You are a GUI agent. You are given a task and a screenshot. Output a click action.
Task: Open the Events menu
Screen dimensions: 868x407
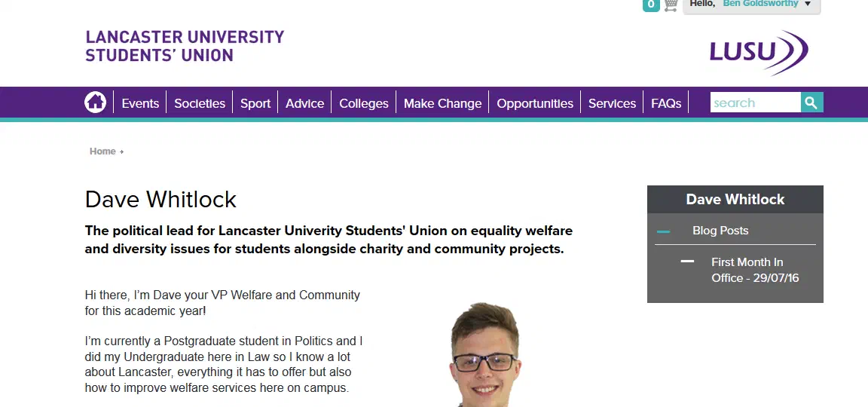tap(140, 103)
